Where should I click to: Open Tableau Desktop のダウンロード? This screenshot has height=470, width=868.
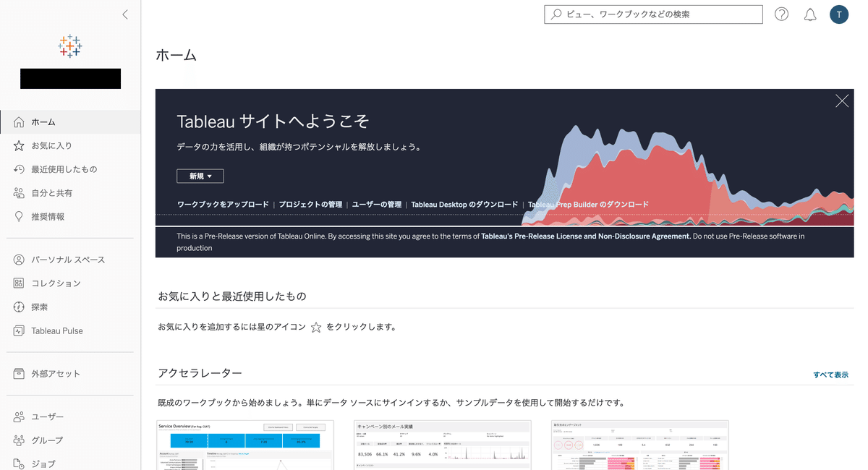click(463, 204)
